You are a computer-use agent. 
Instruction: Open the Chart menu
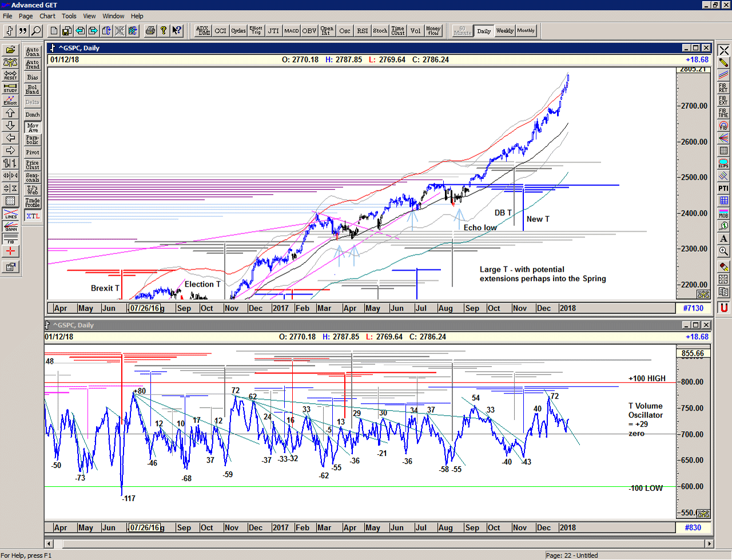coord(47,16)
